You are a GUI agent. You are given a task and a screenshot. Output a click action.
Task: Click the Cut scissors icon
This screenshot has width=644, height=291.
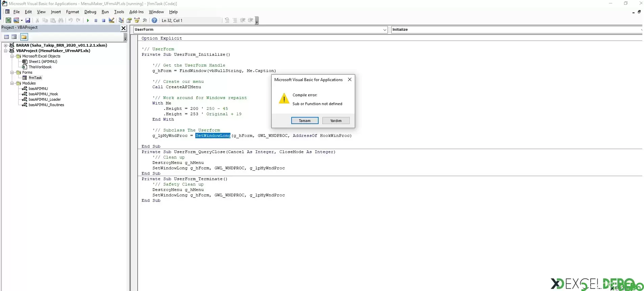pos(37,20)
